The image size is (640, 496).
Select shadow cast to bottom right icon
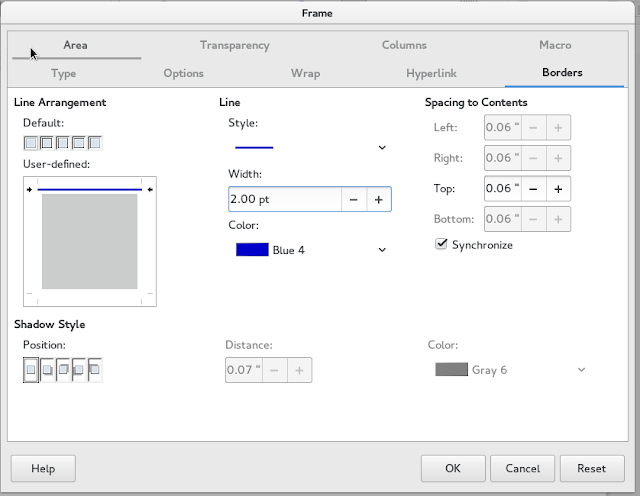coord(47,370)
